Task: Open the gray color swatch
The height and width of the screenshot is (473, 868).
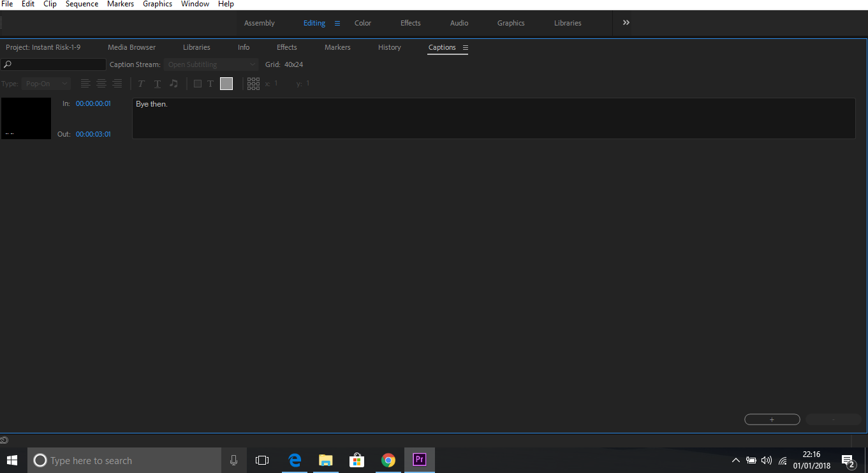Action: (x=226, y=84)
